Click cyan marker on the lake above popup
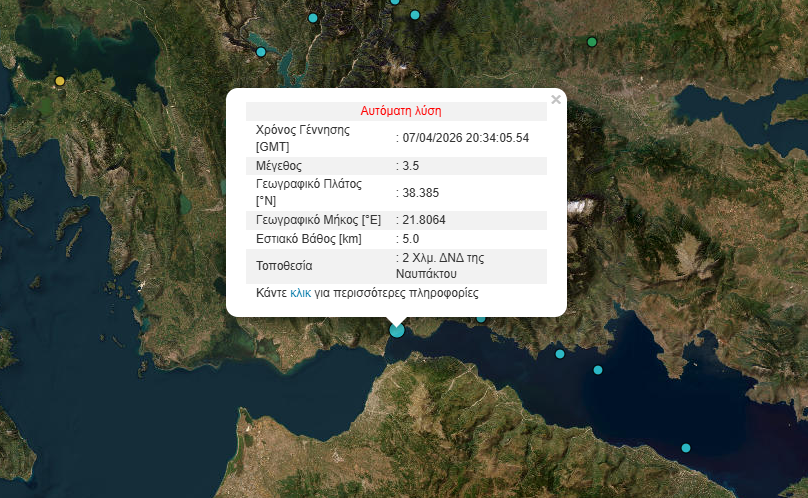The height and width of the screenshot is (498, 808). click(x=261, y=52)
